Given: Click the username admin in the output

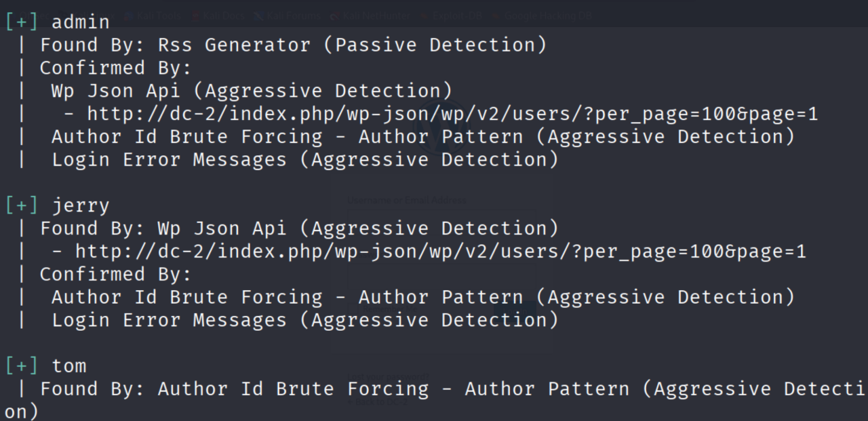Looking at the screenshot, I should click(x=81, y=22).
